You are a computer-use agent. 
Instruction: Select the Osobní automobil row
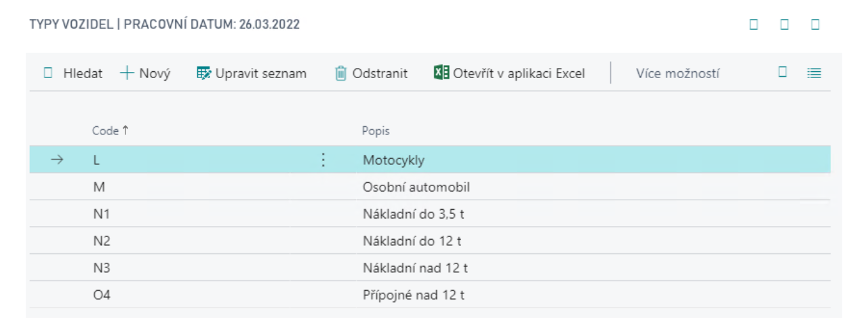point(416,187)
